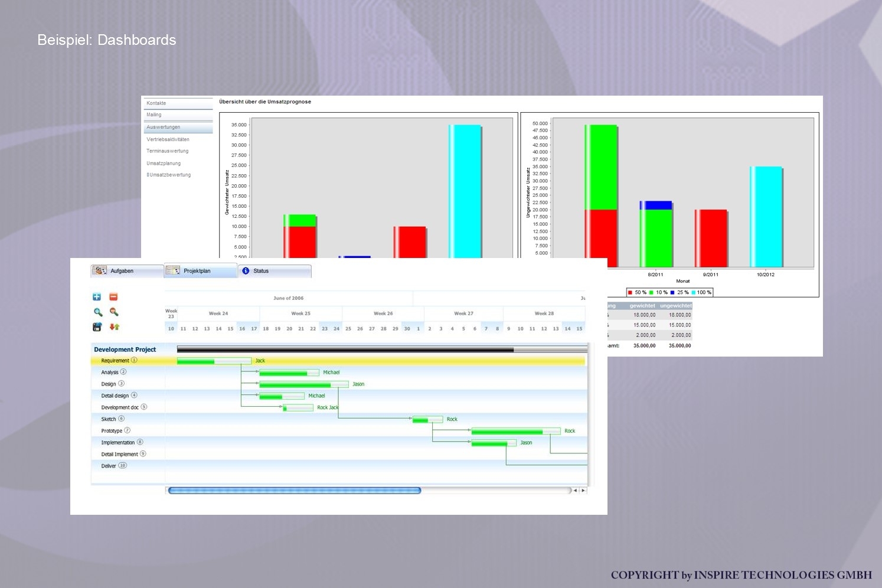Screen dimensions: 882x588
Task: Select the Design task row
Action: pos(339,384)
